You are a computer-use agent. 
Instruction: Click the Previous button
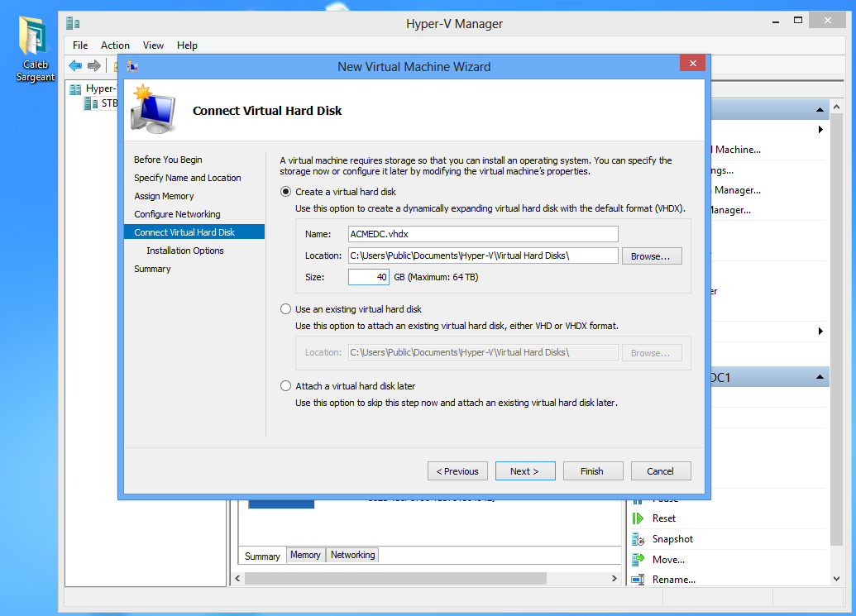tap(457, 470)
